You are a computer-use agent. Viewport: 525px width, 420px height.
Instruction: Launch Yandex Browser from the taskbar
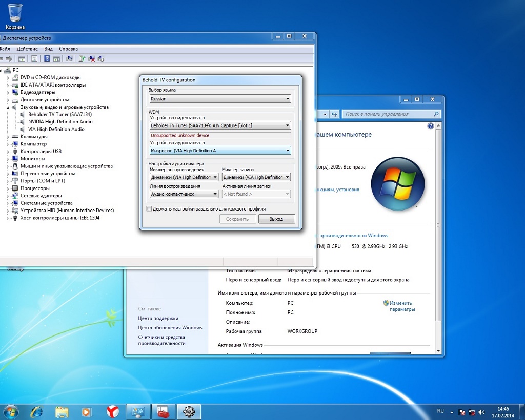[x=113, y=411]
